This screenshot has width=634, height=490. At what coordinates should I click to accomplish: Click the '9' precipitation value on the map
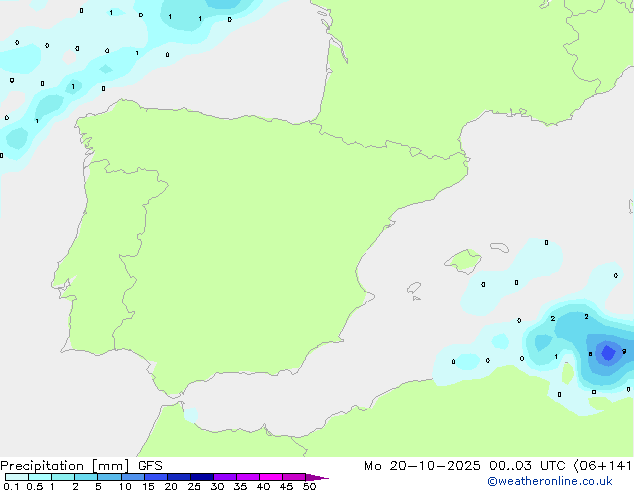[624, 351]
